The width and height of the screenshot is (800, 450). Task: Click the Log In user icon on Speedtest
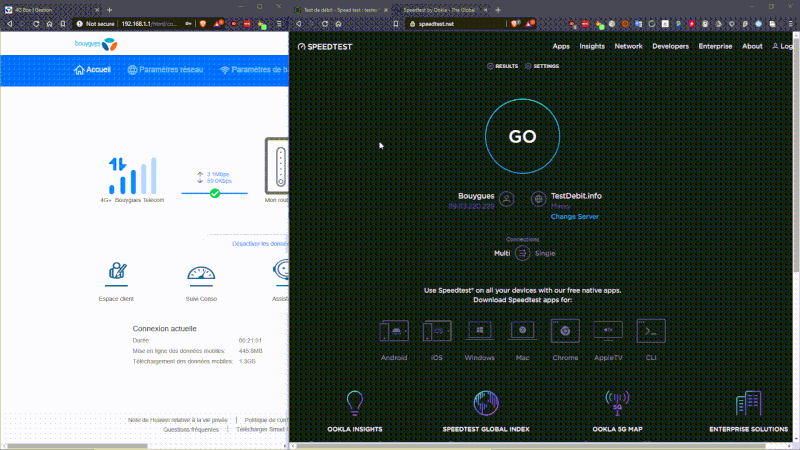[x=775, y=46]
